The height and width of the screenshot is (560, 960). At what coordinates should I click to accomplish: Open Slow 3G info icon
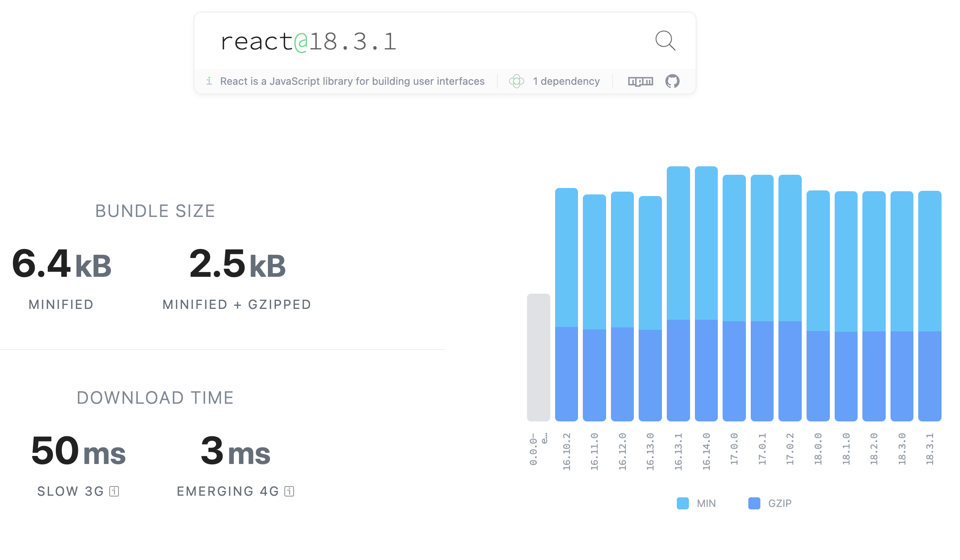pos(114,491)
